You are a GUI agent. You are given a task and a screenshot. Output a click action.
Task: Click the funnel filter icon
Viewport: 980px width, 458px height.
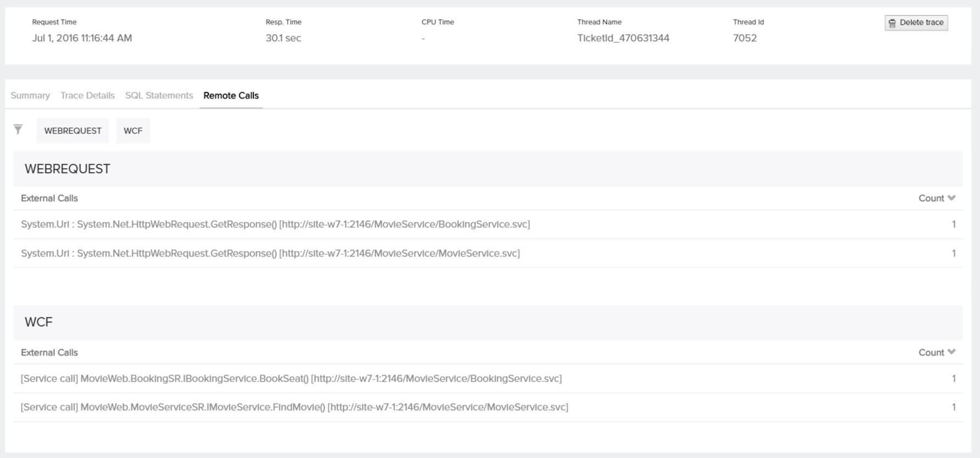click(x=18, y=130)
